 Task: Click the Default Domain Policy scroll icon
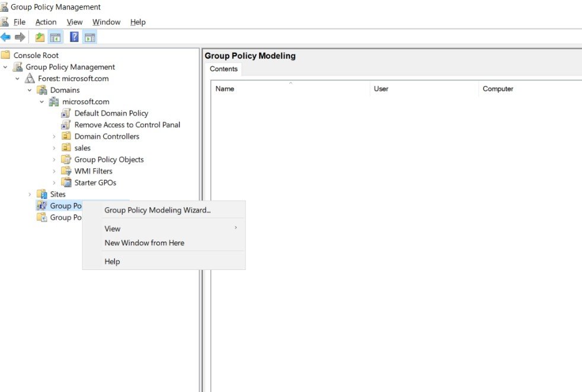66,113
